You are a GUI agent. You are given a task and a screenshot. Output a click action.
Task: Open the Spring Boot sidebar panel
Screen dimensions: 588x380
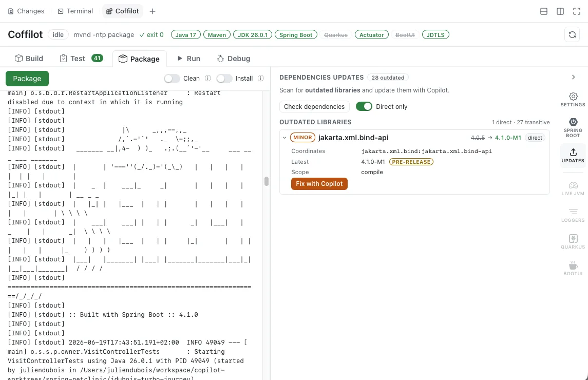pyautogui.click(x=573, y=127)
